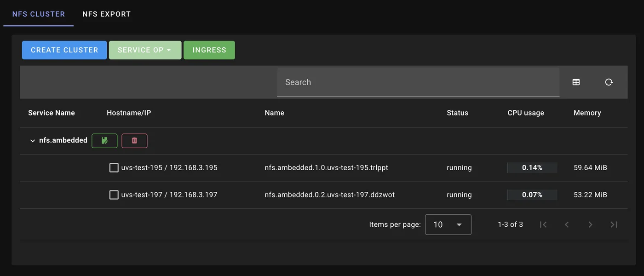644x276 pixels.
Task: Click running status of uvs-test-197
Action: coord(459,195)
